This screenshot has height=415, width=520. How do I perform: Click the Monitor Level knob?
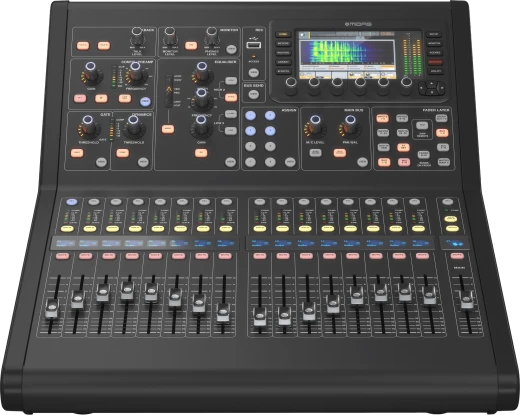[x=169, y=36]
